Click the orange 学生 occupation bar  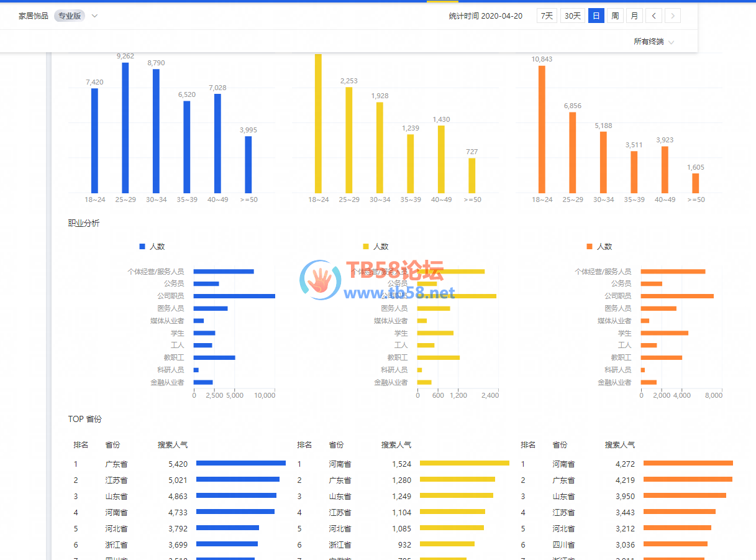click(x=664, y=333)
